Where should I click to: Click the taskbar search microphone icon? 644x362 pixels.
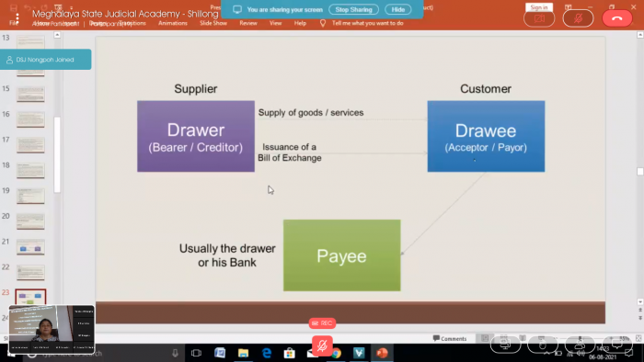[x=176, y=353]
